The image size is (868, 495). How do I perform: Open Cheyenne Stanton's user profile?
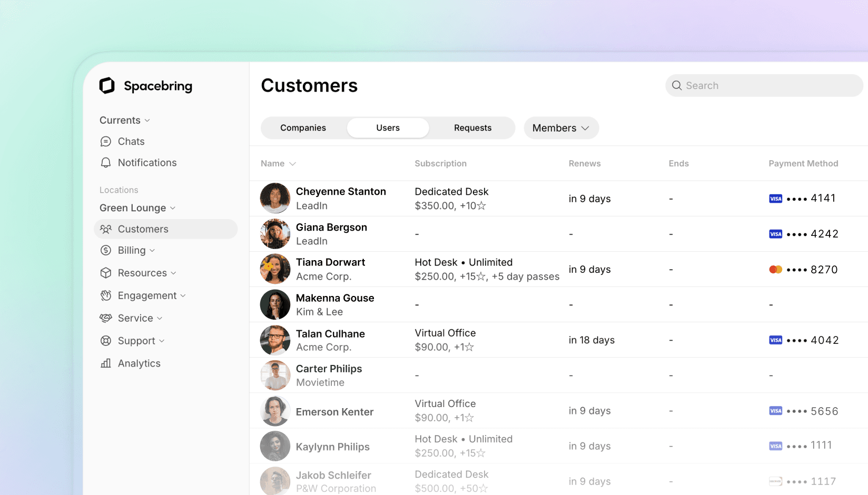(340, 192)
